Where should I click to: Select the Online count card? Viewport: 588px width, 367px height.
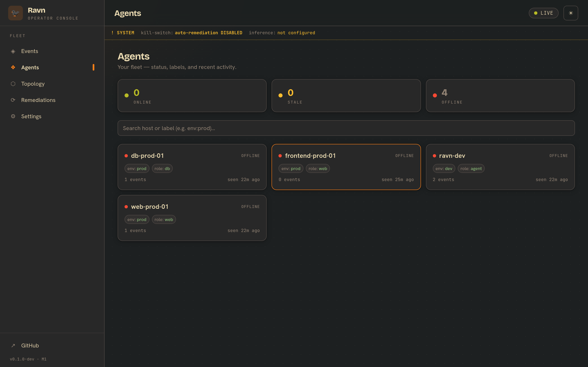point(192,96)
